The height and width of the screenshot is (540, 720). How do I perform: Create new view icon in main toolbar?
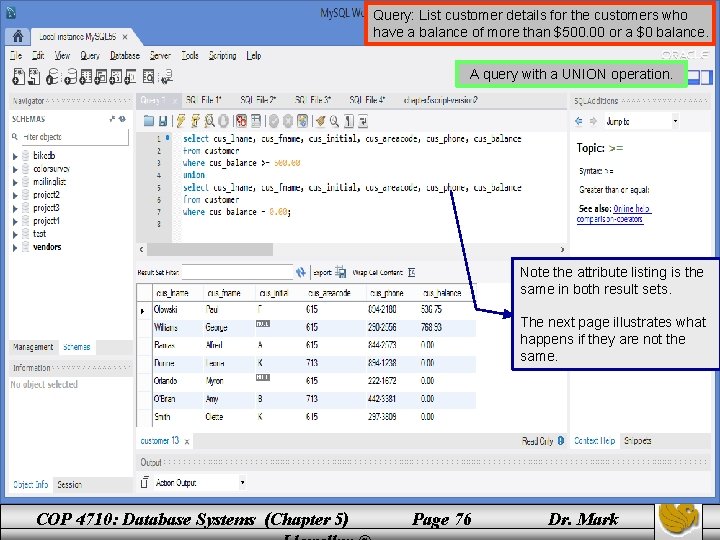coord(101,77)
